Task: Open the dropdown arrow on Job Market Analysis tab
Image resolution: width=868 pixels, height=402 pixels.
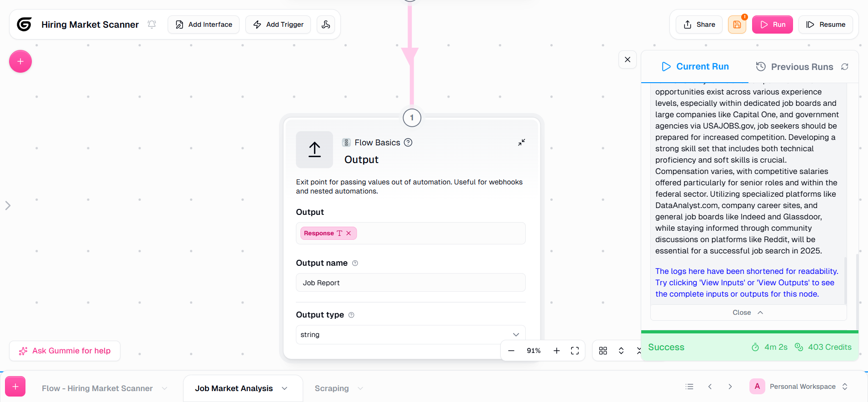Action: [x=285, y=388]
